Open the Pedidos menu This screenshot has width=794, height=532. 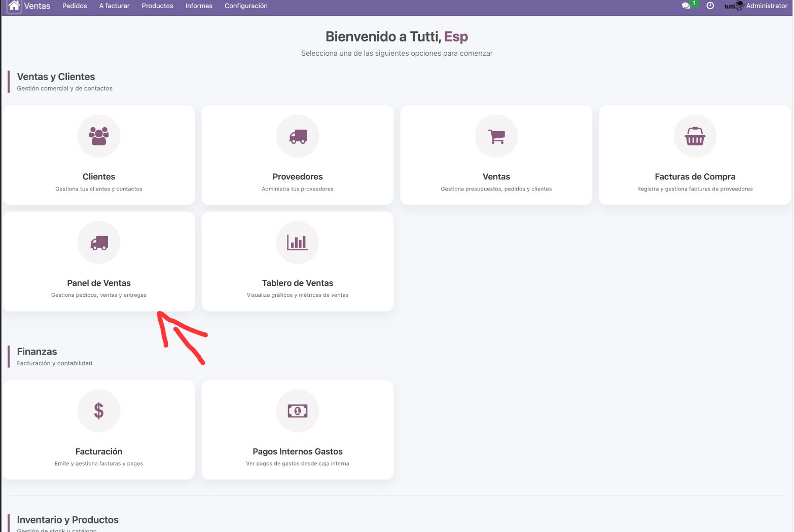75,6
